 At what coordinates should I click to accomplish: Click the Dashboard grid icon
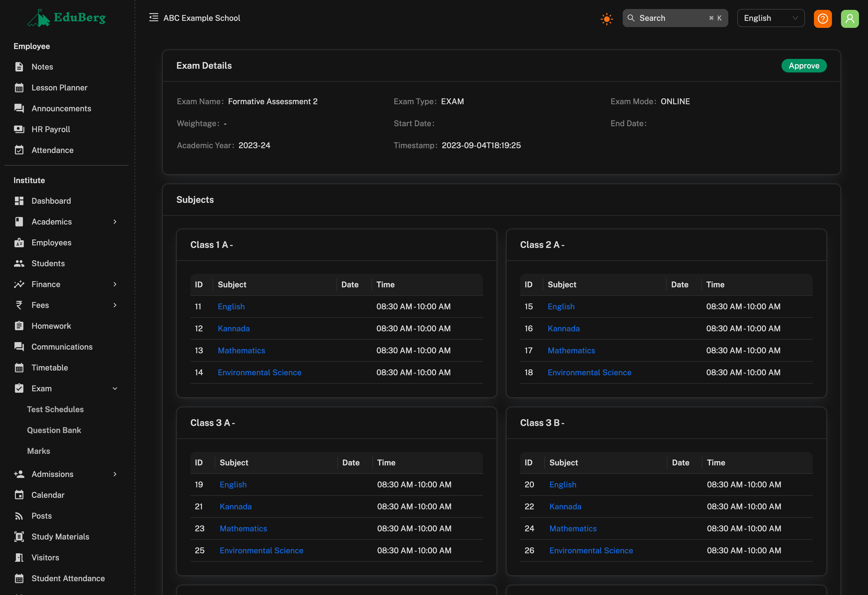click(19, 201)
